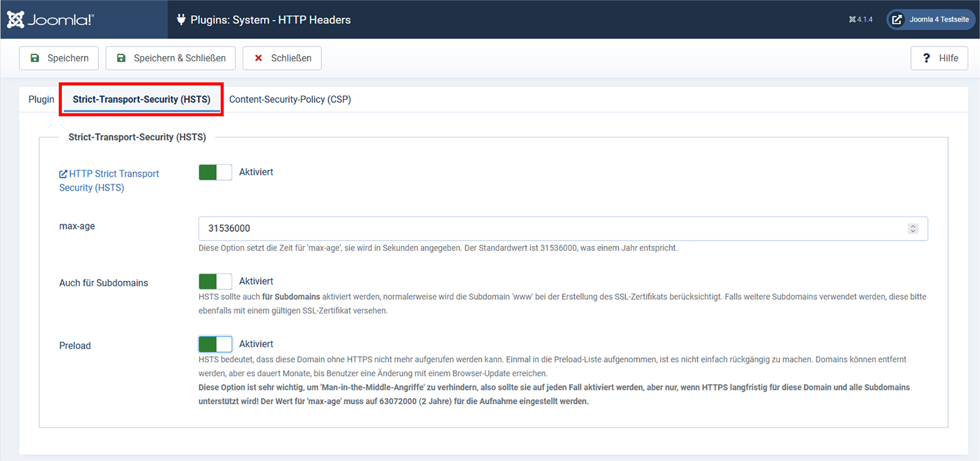Focus the max-age input field
The width and height of the screenshot is (980, 461).
[551, 229]
